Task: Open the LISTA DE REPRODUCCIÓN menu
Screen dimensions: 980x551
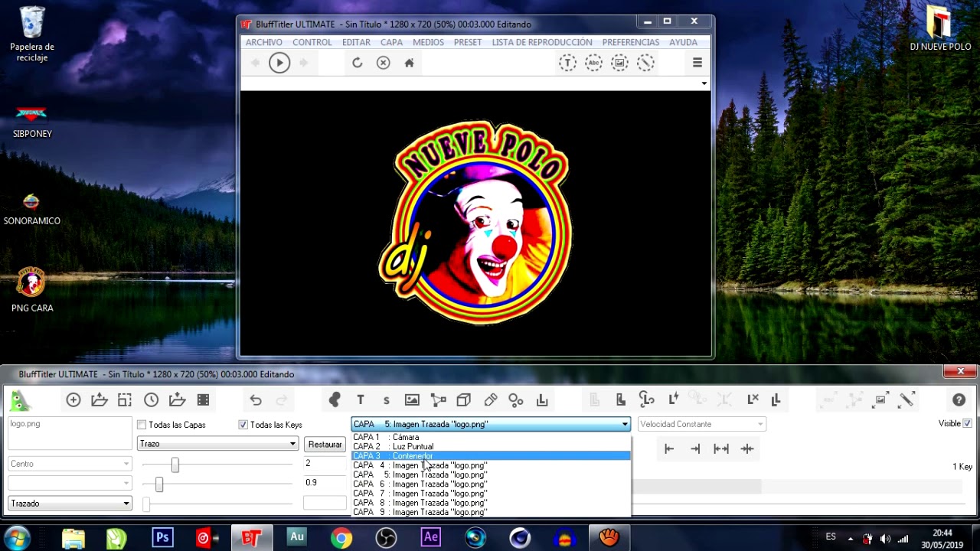Action: pyautogui.click(x=542, y=42)
